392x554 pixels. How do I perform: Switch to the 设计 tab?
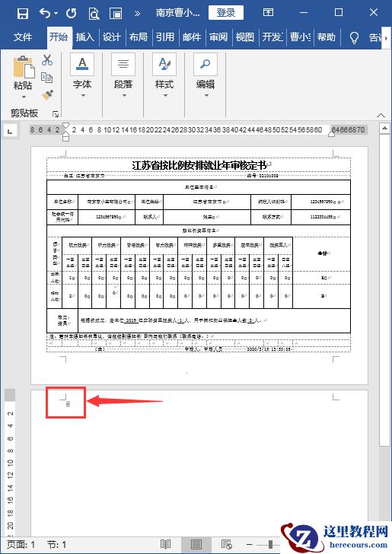(112, 37)
